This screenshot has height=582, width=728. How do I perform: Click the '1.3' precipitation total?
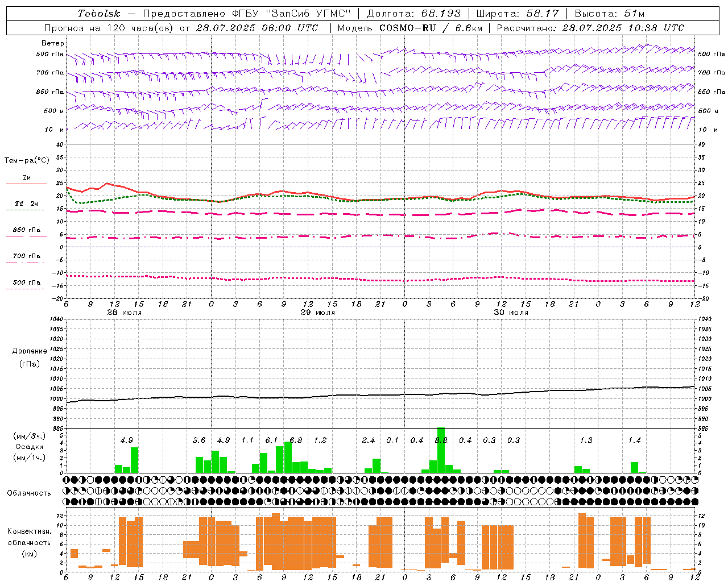pyautogui.click(x=586, y=440)
